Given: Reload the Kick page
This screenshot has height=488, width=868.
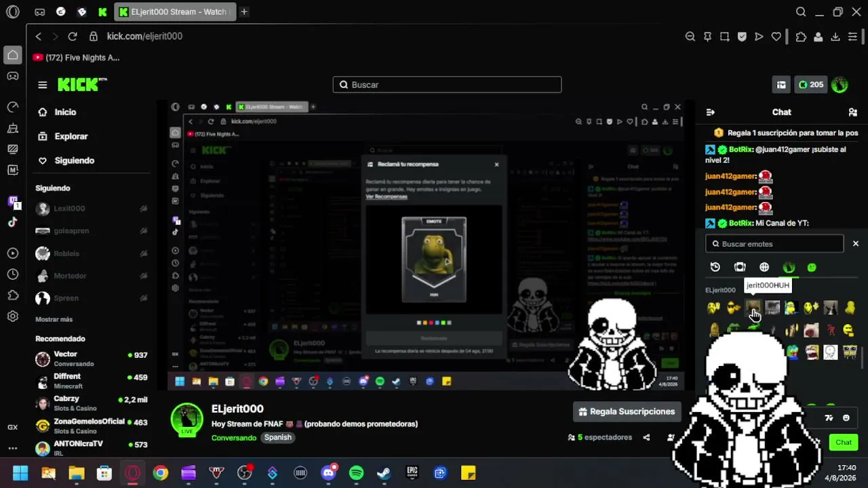Looking at the screenshot, I should pos(73,37).
